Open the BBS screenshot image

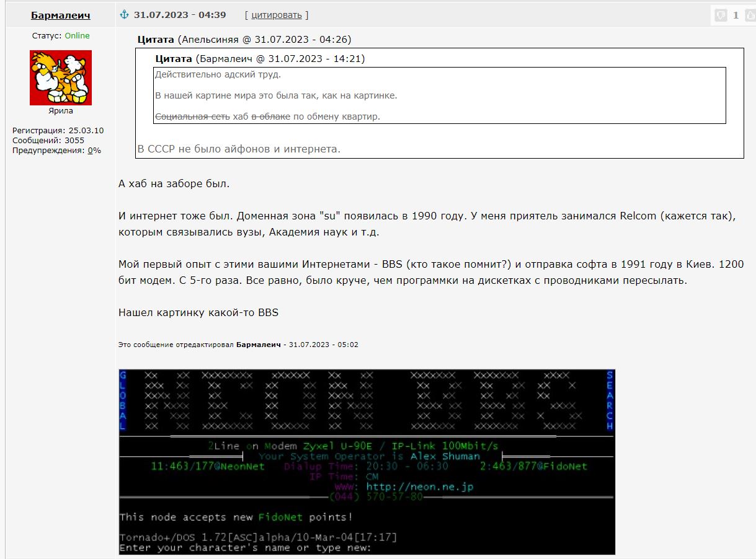point(367,462)
